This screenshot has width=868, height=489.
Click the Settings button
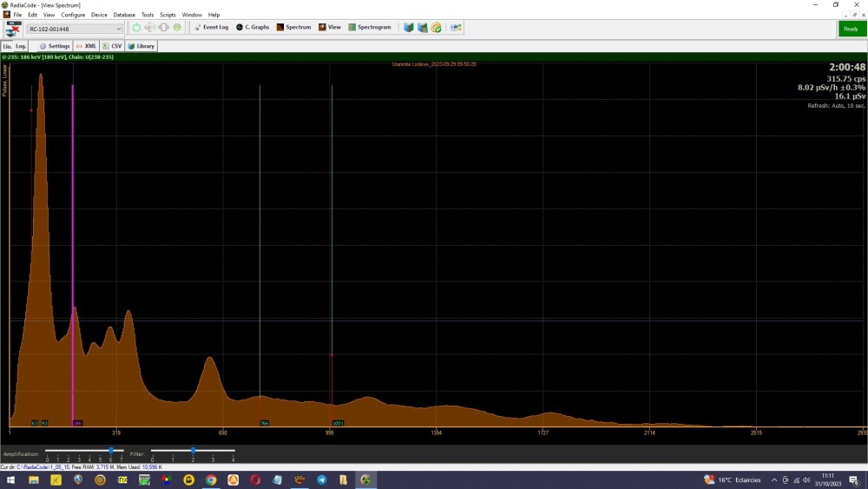pos(54,46)
